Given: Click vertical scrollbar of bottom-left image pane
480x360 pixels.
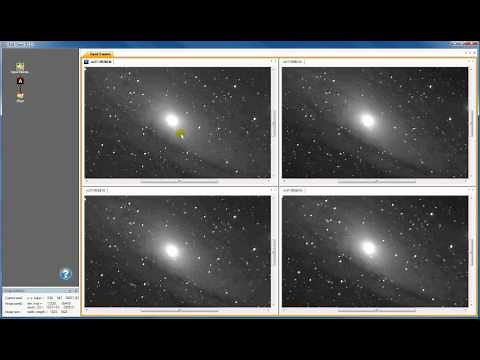Looking at the screenshot, I should [275, 252].
